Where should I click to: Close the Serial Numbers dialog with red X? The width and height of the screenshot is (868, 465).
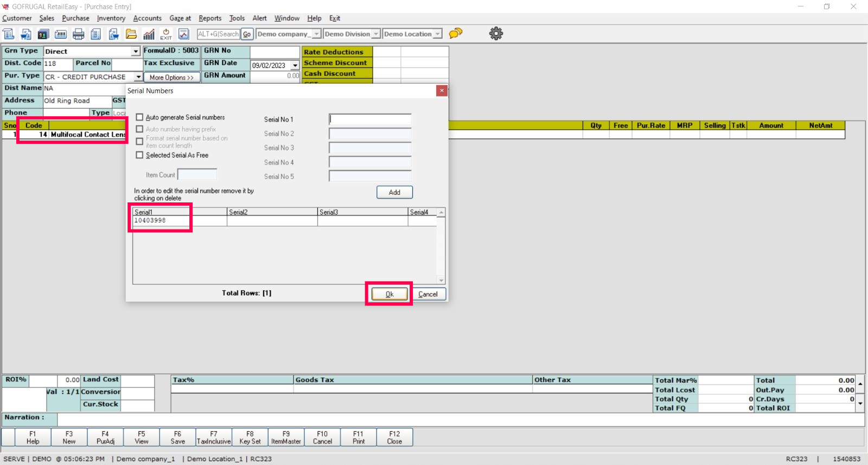tap(442, 91)
